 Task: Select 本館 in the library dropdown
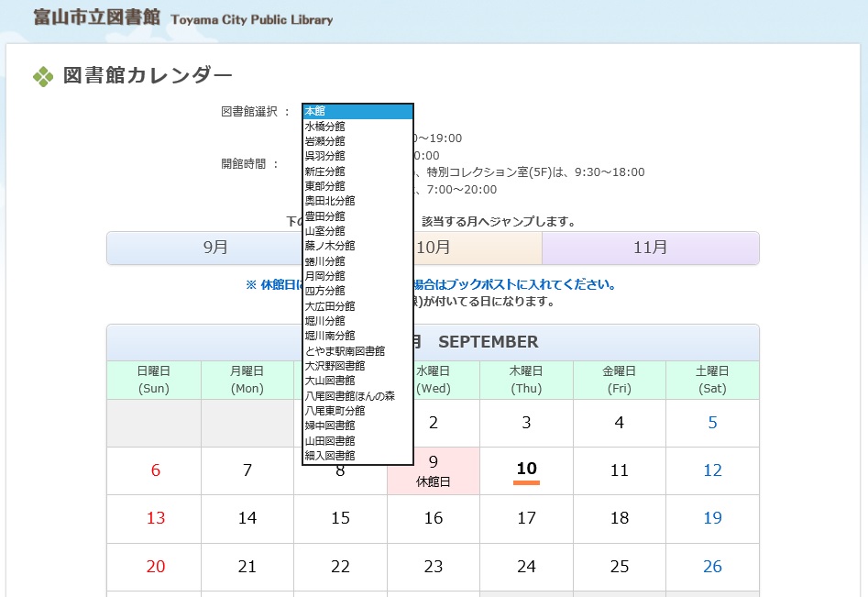[x=357, y=111]
